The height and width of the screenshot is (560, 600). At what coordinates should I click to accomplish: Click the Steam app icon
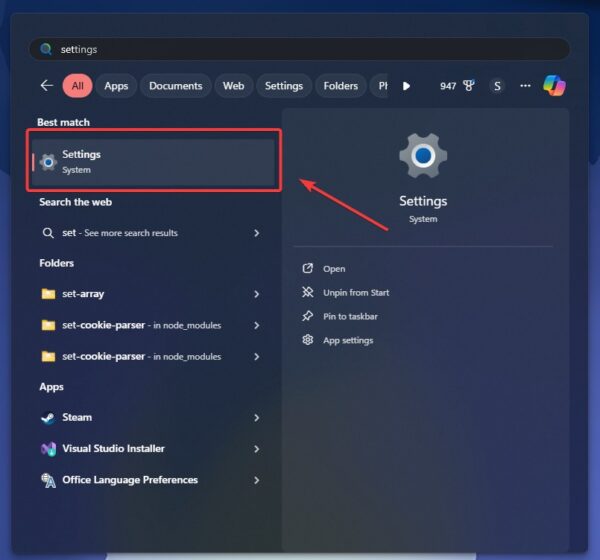[48, 418]
